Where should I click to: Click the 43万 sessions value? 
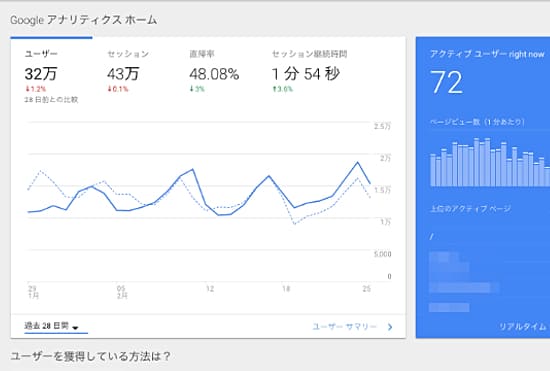123,74
